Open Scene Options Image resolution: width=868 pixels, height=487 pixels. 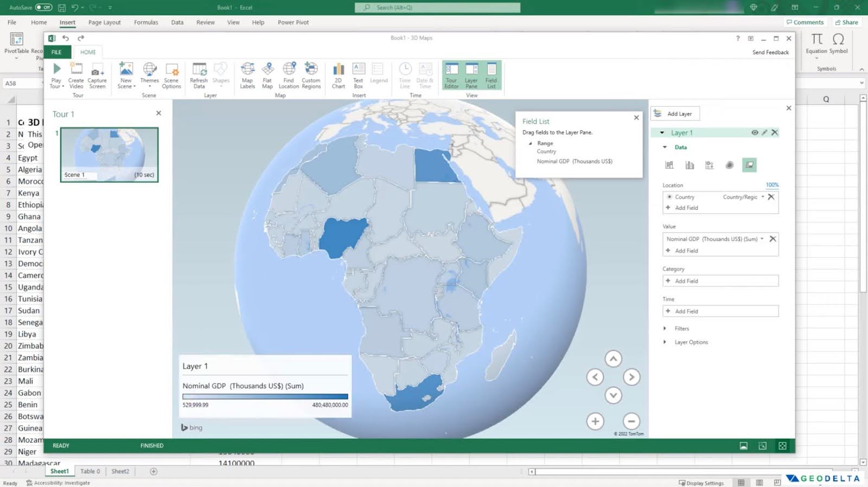point(171,75)
